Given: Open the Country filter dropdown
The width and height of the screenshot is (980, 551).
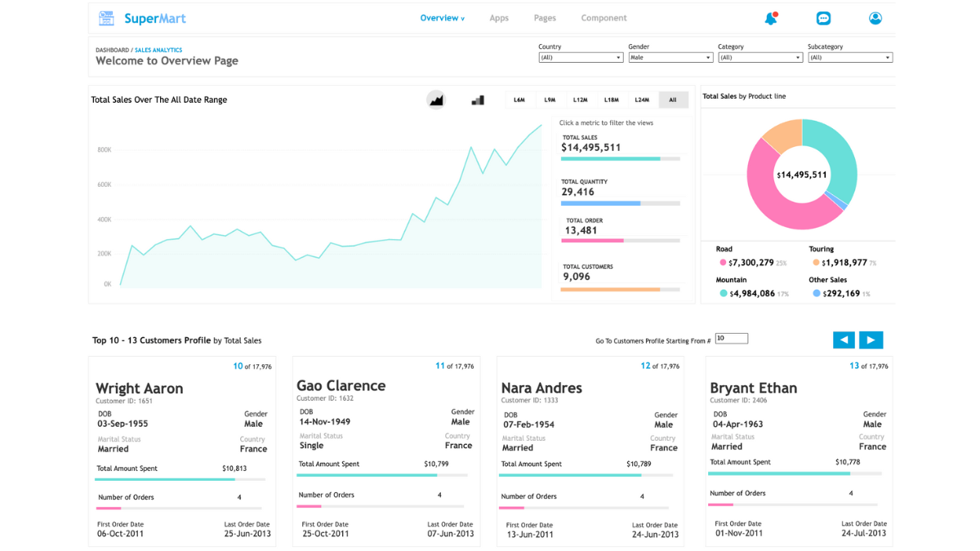Looking at the screenshot, I should 581,58.
